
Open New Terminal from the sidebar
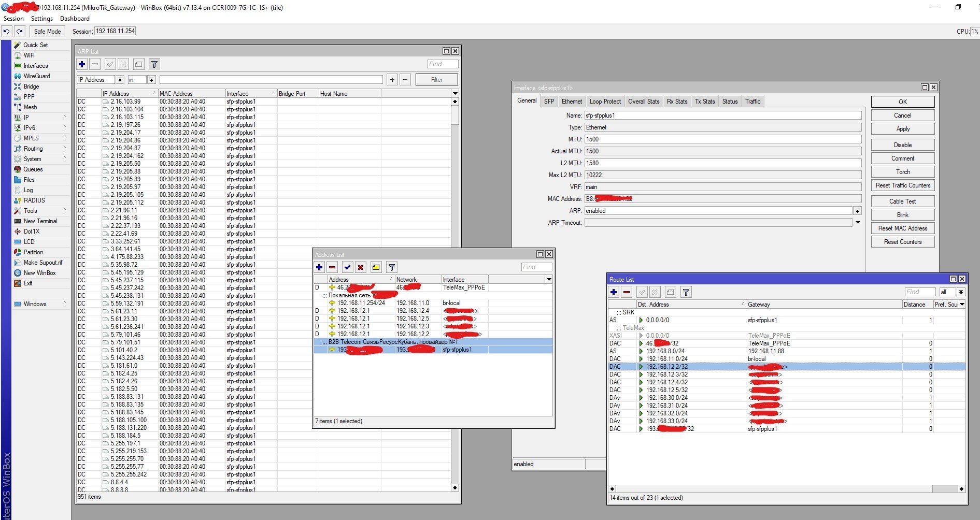(40, 221)
